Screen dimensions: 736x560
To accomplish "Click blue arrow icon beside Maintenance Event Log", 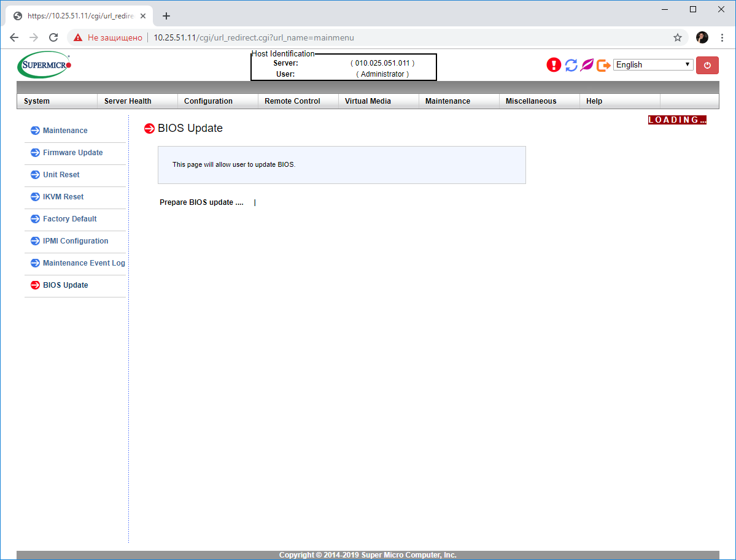I will pos(35,263).
